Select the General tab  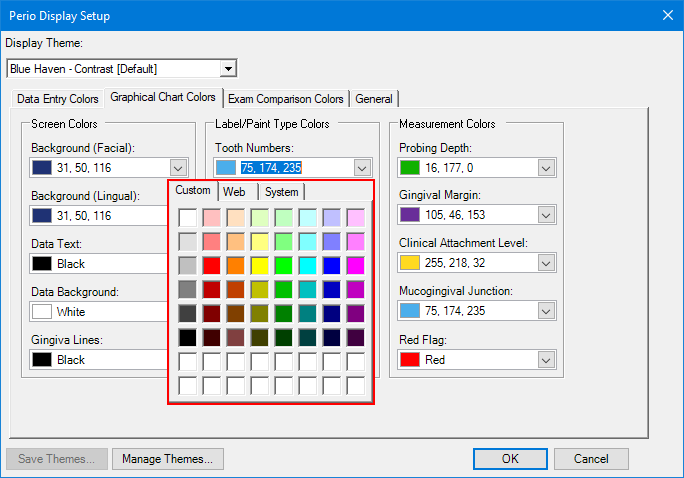point(374,99)
